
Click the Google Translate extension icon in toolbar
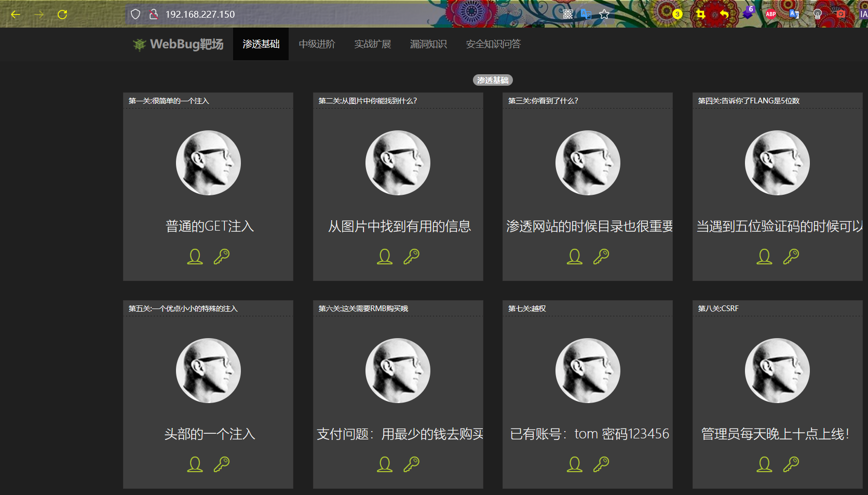(794, 15)
